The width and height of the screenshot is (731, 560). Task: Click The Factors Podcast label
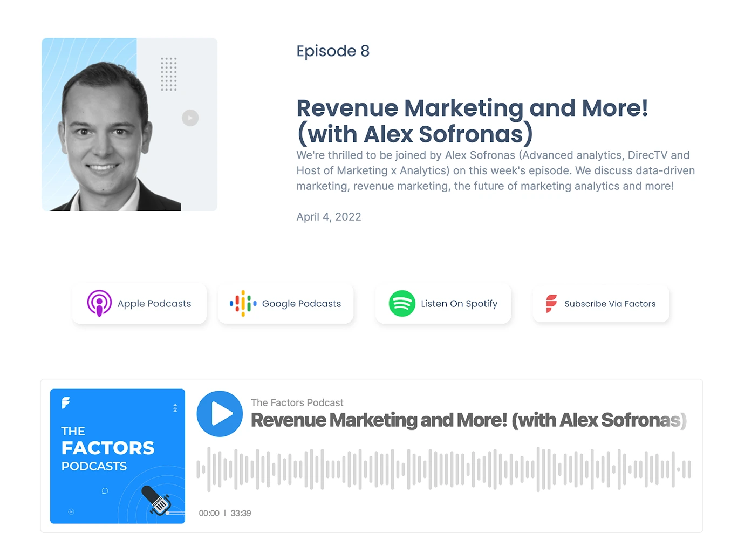point(297,402)
